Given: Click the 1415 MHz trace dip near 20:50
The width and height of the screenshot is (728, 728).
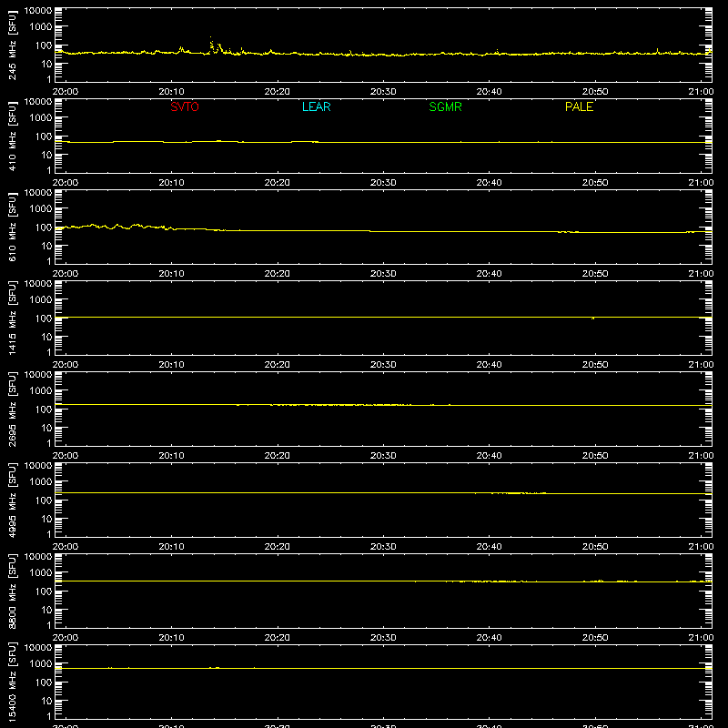Looking at the screenshot, I should (593, 318).
